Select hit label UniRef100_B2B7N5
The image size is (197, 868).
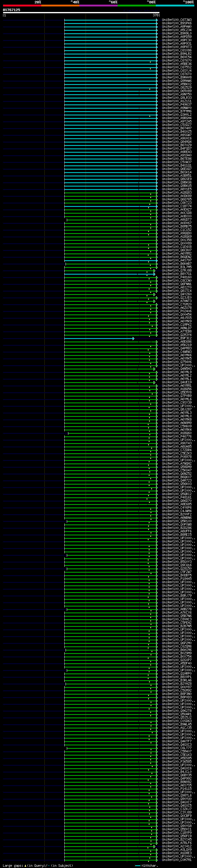177,626
